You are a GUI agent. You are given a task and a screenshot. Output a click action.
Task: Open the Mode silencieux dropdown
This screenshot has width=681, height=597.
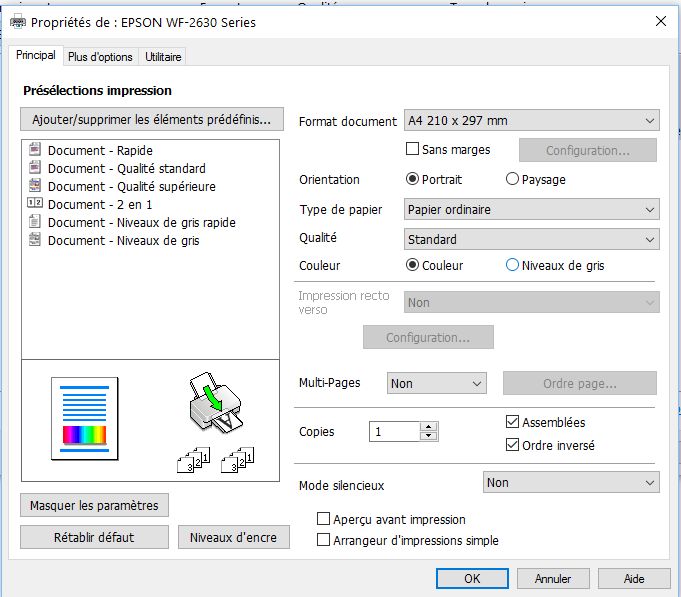[x=571, y=482]
